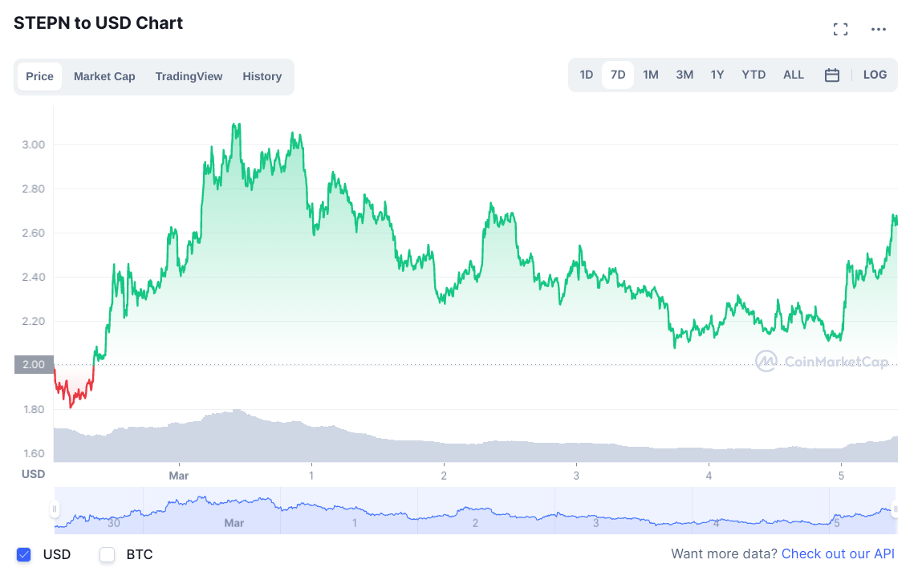Switch to the Market Cap tab
918x588 pixels.
tap(104, 76)
